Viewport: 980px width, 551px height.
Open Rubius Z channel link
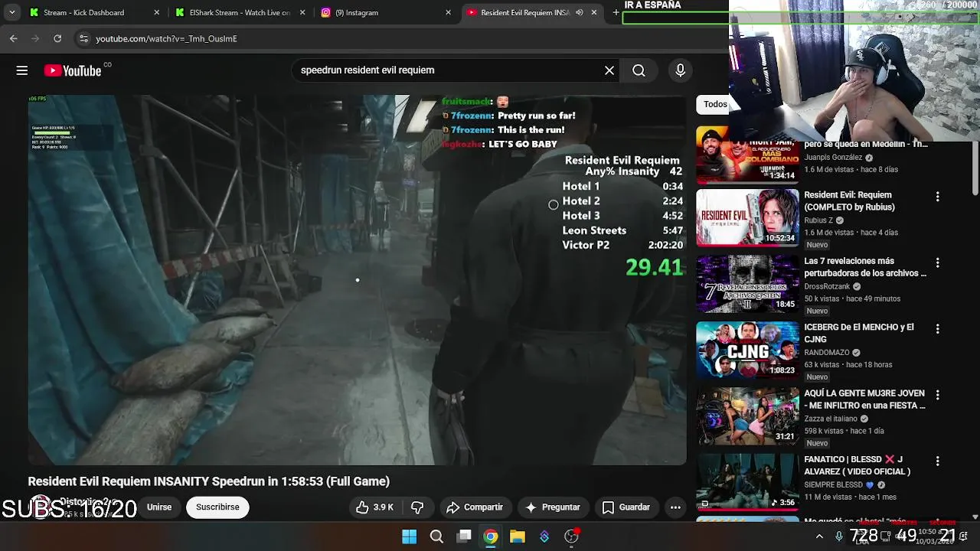pos(818,220)
